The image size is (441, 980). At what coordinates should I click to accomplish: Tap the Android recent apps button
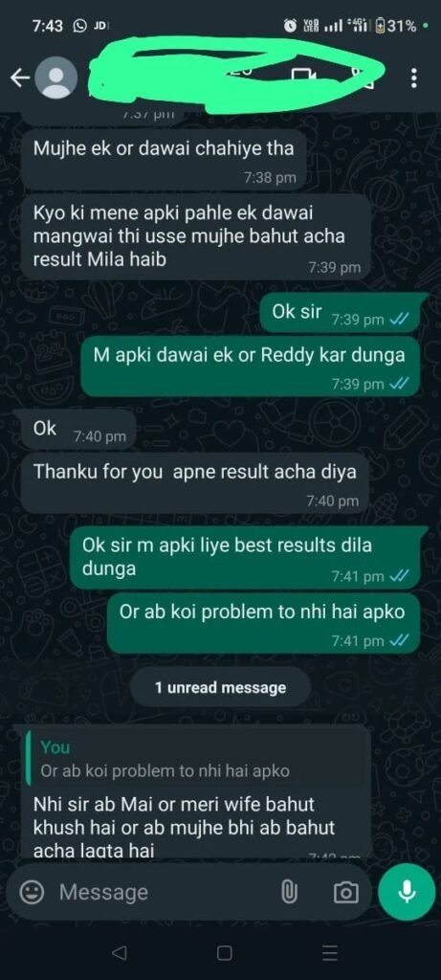coord(330,952)
